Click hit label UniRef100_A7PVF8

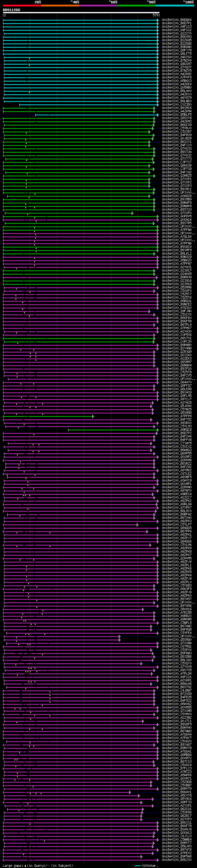[x=177, y=77]
